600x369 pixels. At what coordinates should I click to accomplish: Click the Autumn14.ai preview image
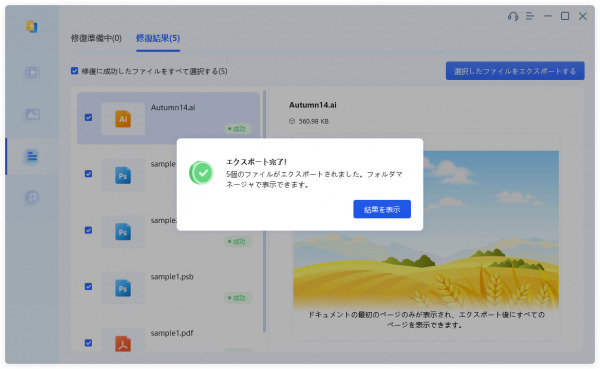426,230
